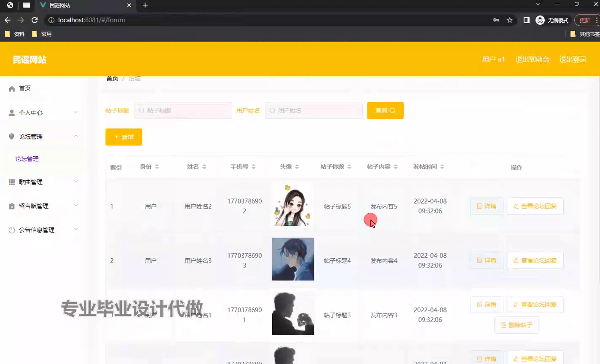600x364 pixels.
Task: Click the browser forward arrow
Action: click(21, 20)
